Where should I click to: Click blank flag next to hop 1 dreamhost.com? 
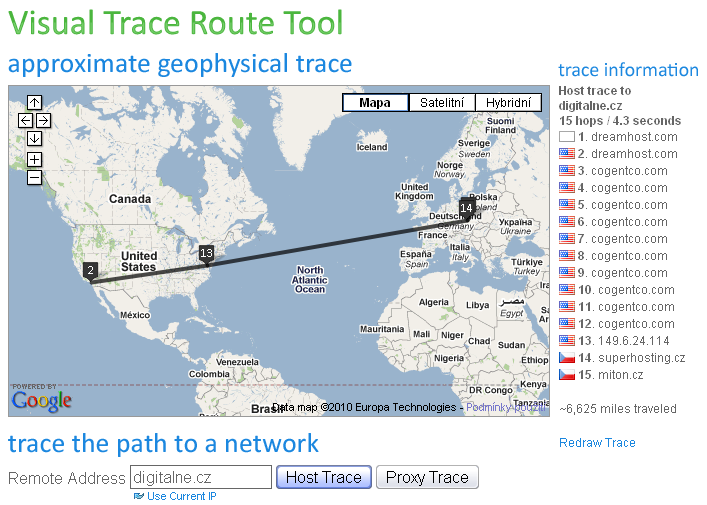(x=567, y=137)
